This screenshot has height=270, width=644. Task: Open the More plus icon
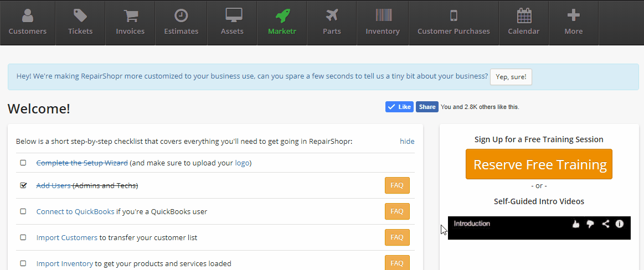click(573, 15)
